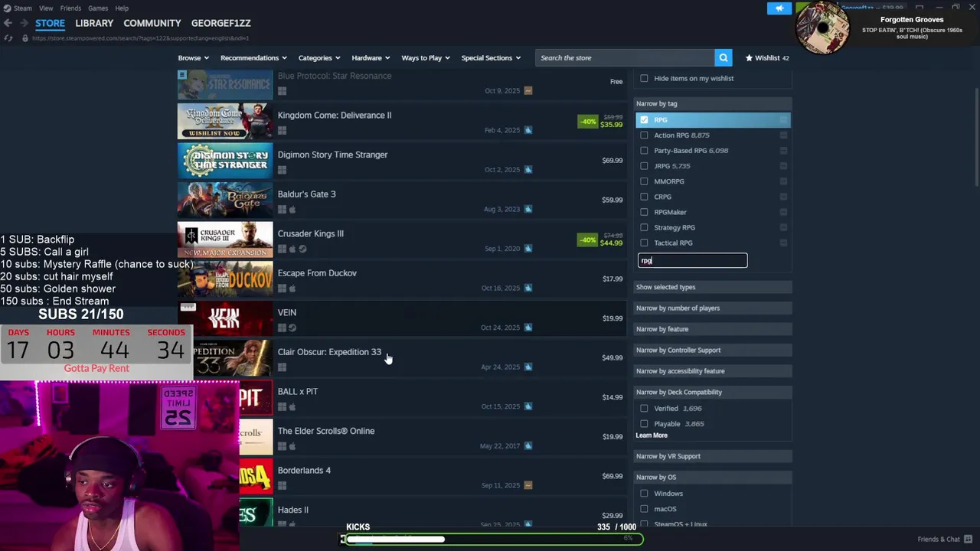Expand Narrow by number of players
Viewport: 980px width, 551px height.
[x=713, y=308]
